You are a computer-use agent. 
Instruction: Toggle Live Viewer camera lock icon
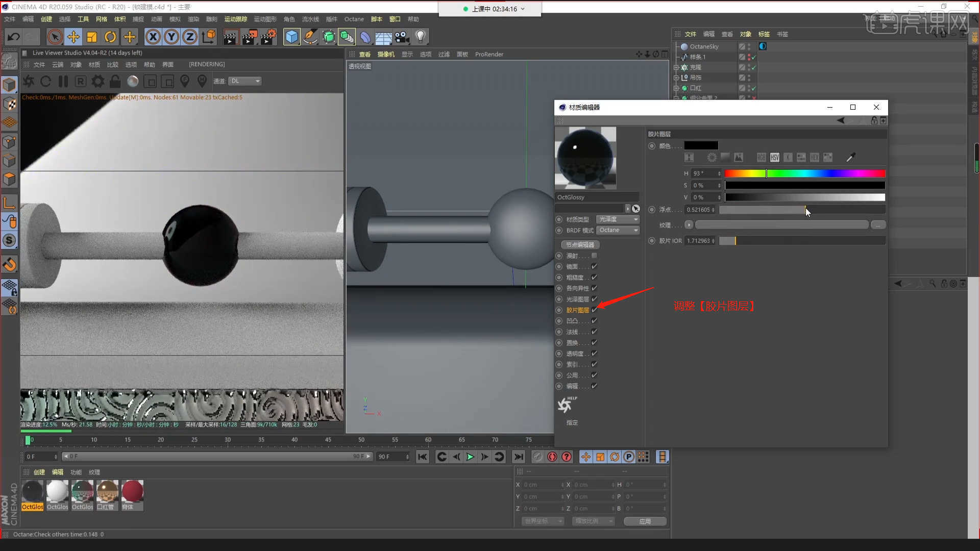coord(115,81)
